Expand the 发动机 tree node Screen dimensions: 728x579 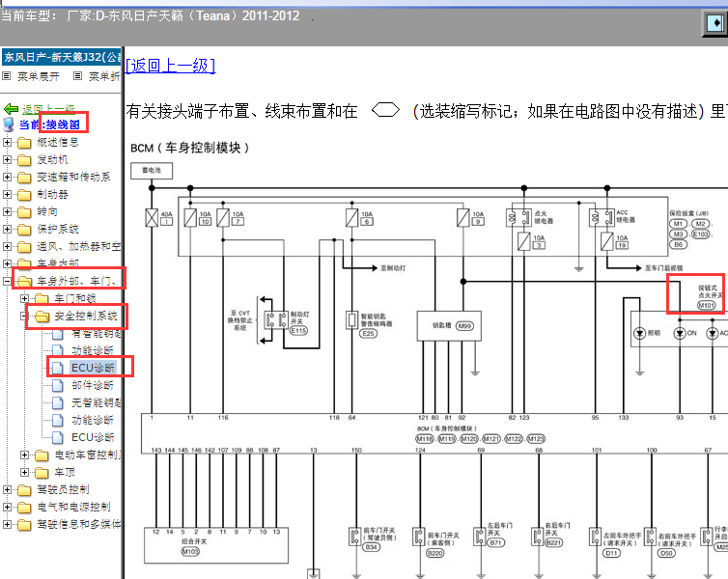(x=7, y=159)
